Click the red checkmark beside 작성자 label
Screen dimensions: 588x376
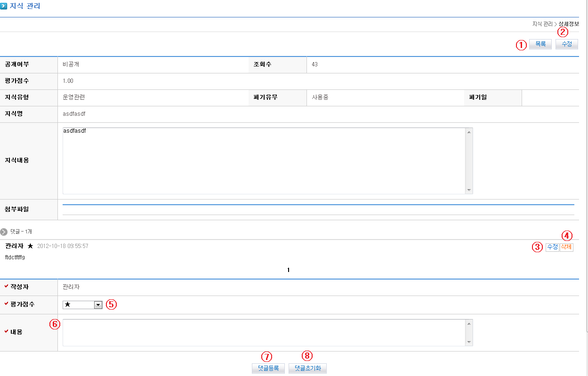[6, 286]
